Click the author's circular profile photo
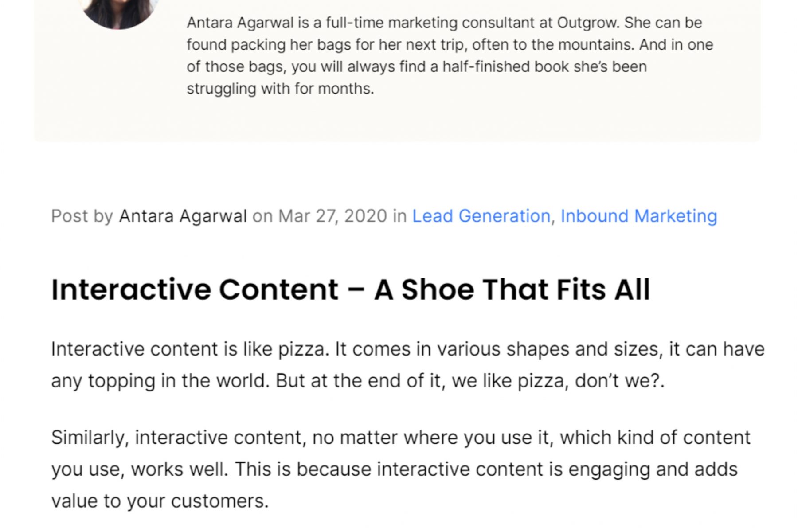 (x=118, y=11)
